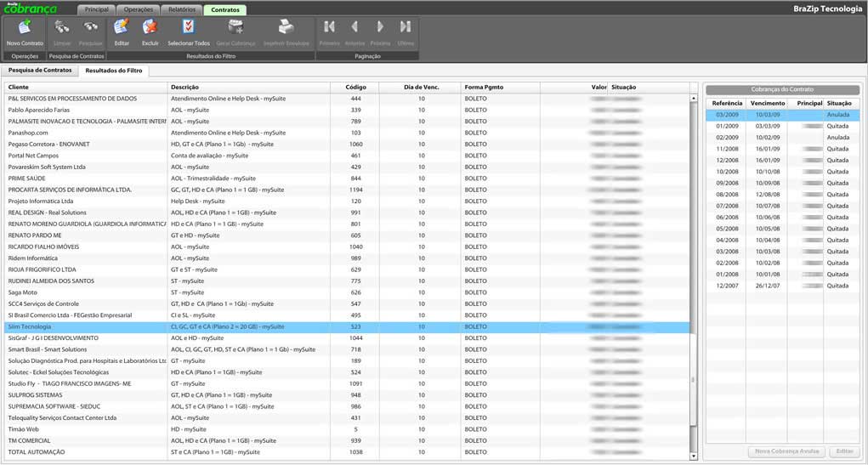Screen dimensions: 868x465
Task: Click the Cobranças do Contrato panel header
Action: coord(782,89)
